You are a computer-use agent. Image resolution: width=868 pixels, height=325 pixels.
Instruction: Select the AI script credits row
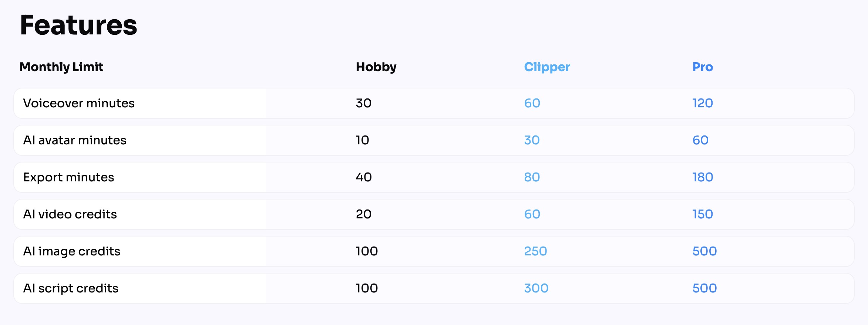pyautogui.click(x=434, y=288)
